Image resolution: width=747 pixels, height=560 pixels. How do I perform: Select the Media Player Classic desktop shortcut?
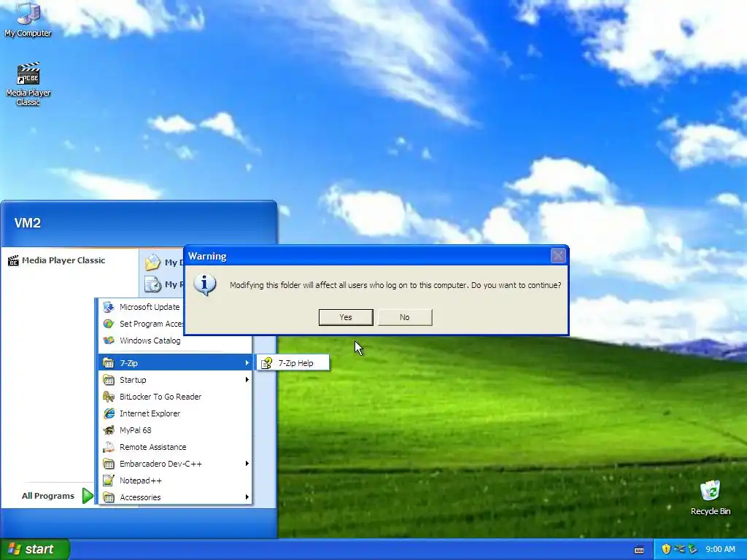(x=28, y=84)
